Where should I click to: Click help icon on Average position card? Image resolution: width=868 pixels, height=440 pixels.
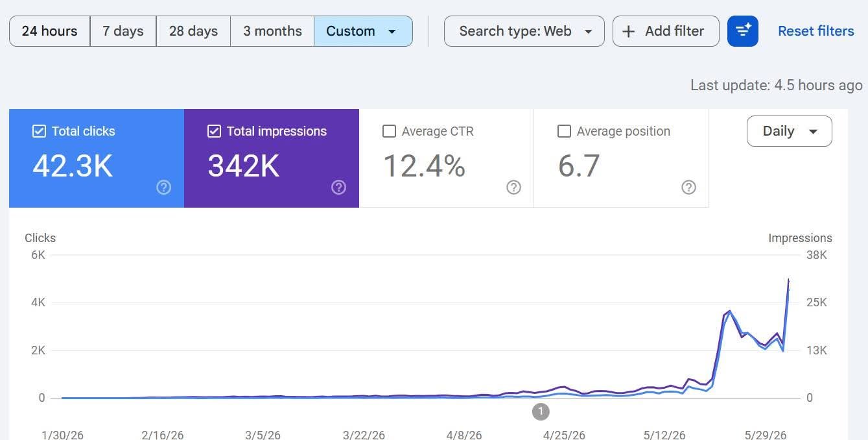689,188
